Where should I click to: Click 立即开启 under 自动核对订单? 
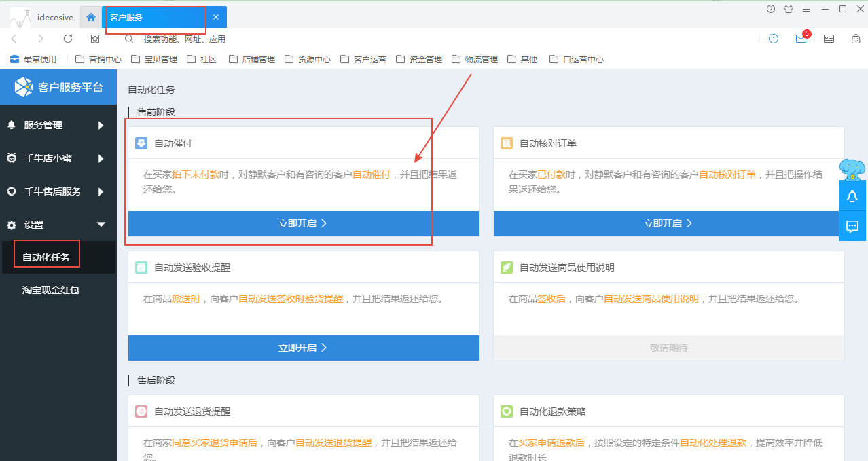coord(668,223)
